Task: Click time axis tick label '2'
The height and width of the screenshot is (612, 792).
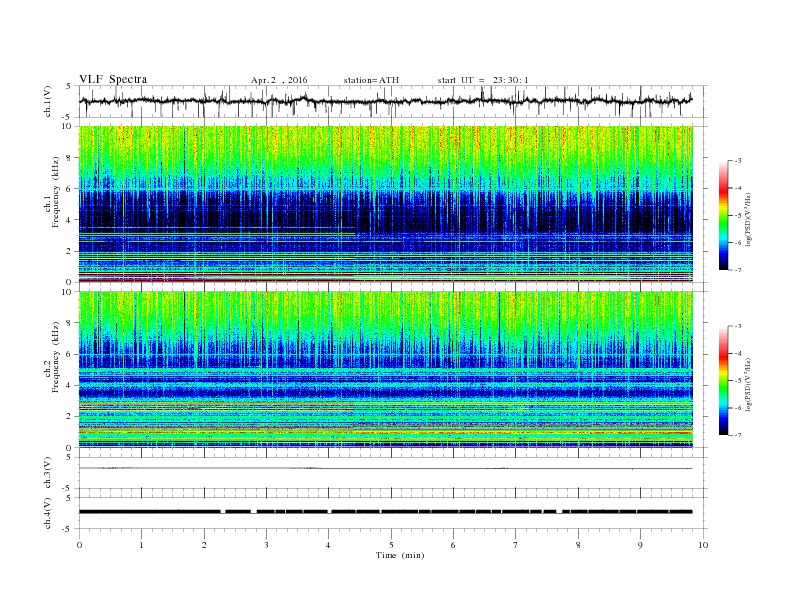Action: [x=204, y=545]
